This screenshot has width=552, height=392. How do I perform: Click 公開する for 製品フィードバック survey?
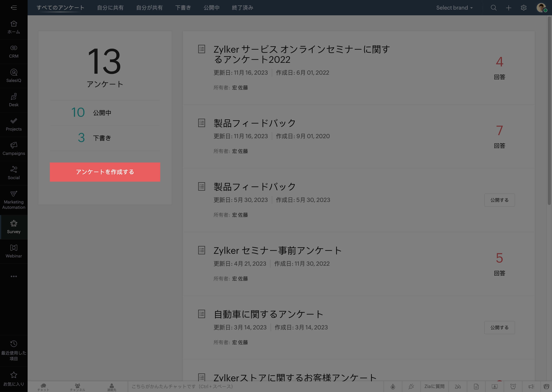[x=499, y=200]
